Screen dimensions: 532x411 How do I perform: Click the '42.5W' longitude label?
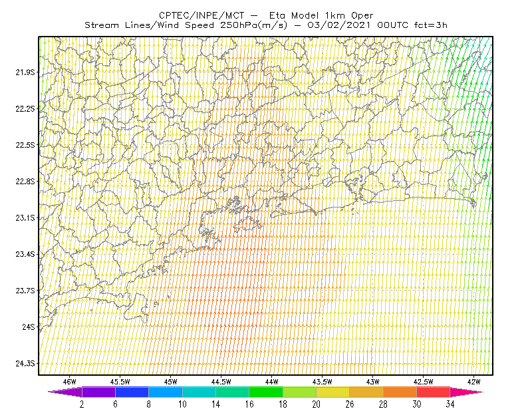424,382
